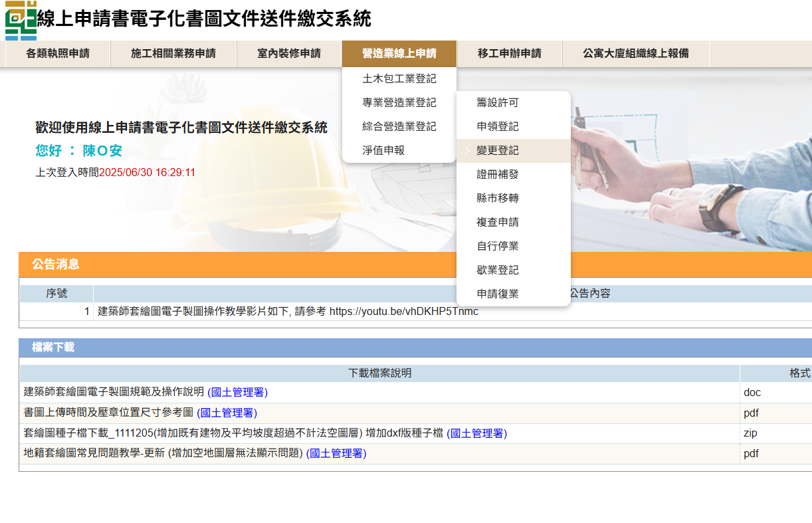Select 證冊補發 in the submenu
Screen dimensions: 812x523
point(497,175)
